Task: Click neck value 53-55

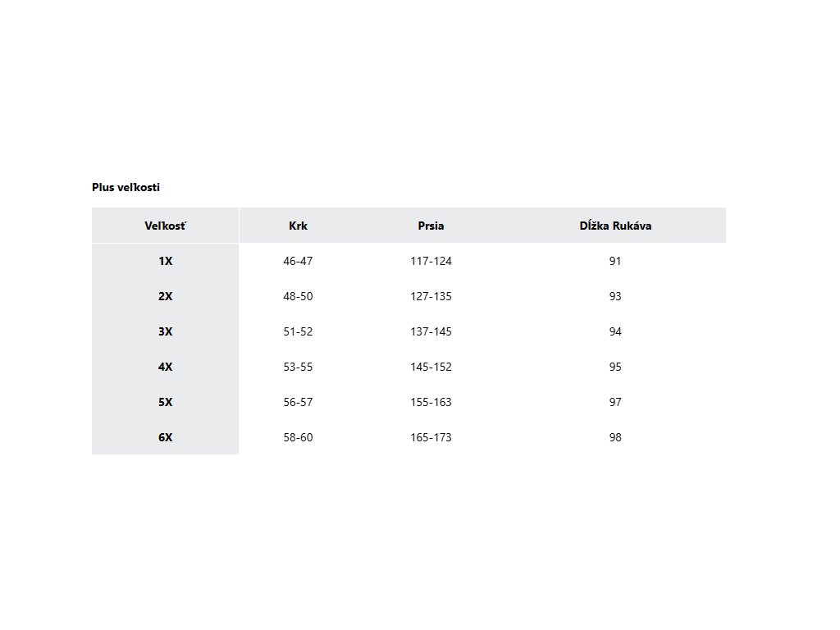Action: [298, 367]
